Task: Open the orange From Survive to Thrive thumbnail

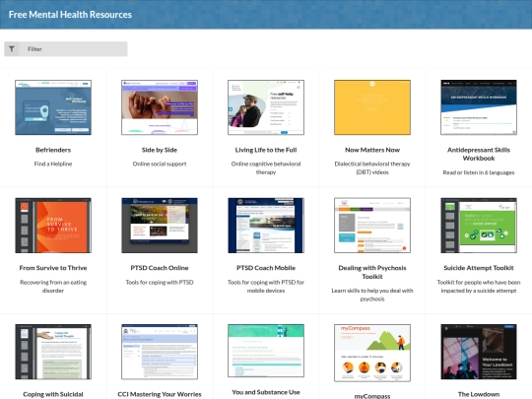Action: click(53, 226)
